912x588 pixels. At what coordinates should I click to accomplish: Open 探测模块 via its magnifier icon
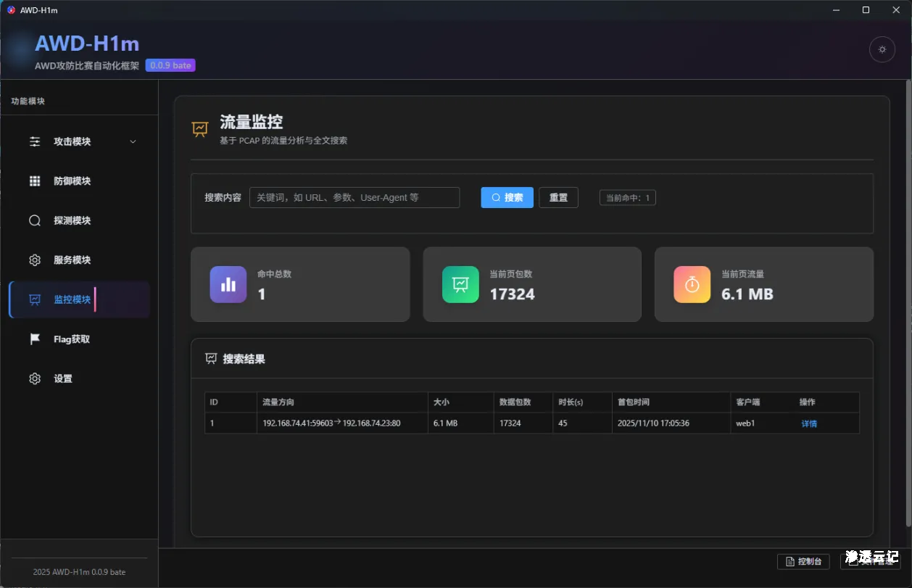coord(34,220)
